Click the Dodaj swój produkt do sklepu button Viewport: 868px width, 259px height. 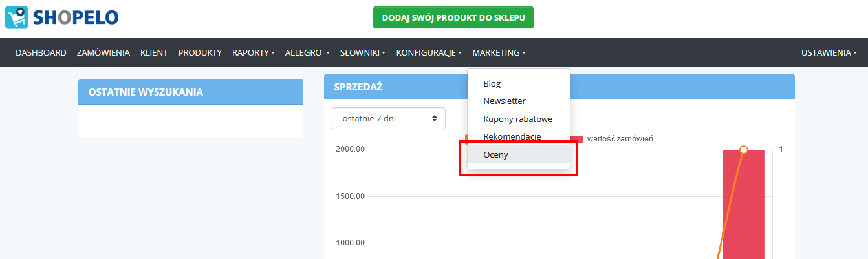click(x=453, y=17)
